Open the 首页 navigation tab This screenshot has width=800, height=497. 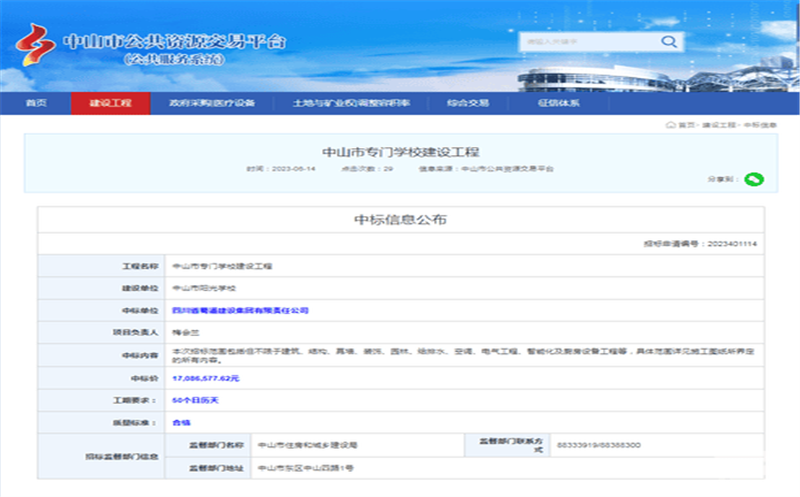click(36, 103)
